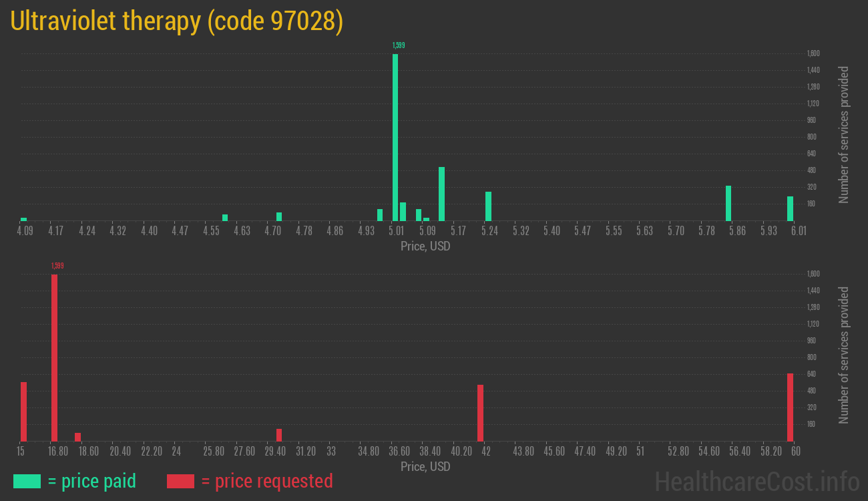The height and width of the screenshot is (501, 868).
Task: Click the top chart's "Price, USD" axis label
Action: 425,246
